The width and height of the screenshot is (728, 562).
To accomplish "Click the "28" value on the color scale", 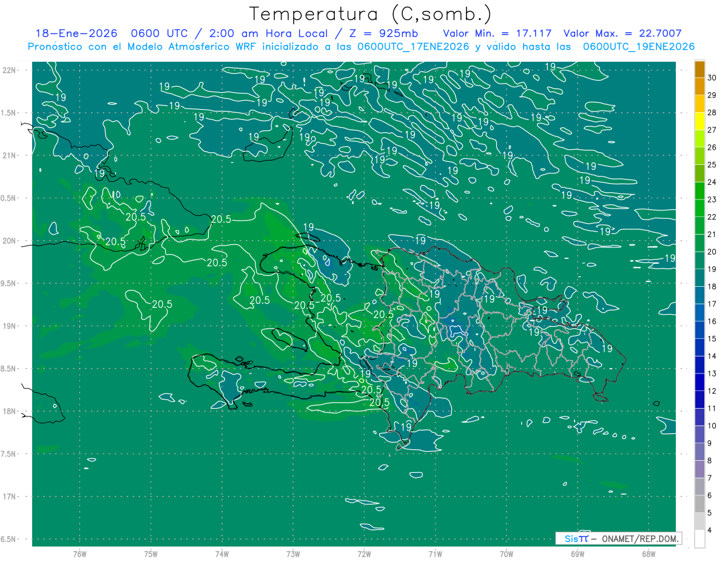I will click(712, 113).
